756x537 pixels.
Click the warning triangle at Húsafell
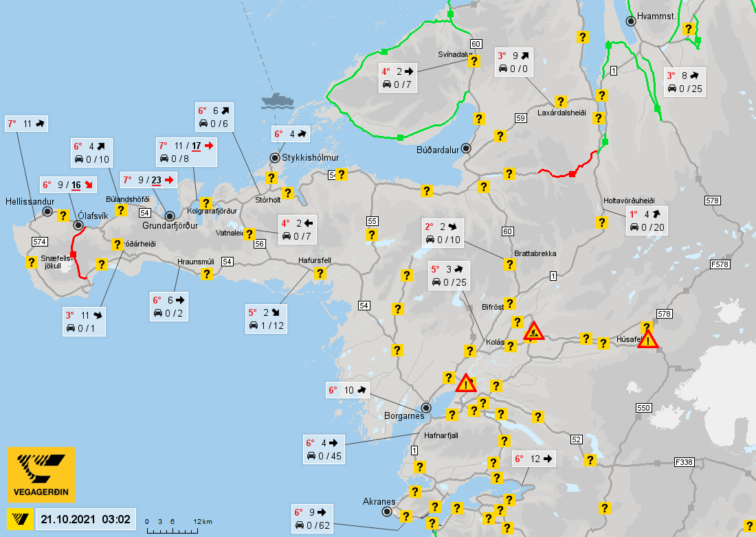tap(648, 339)
